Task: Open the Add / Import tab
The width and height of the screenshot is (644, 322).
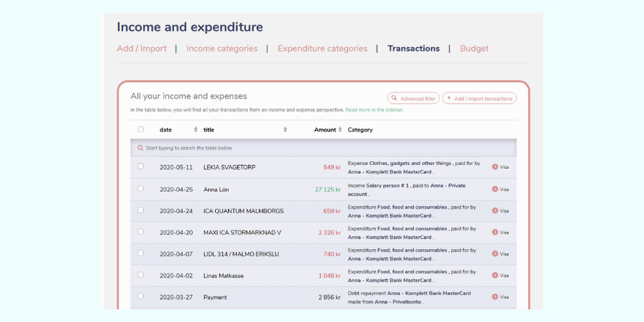Action: (x=142, y=48)
